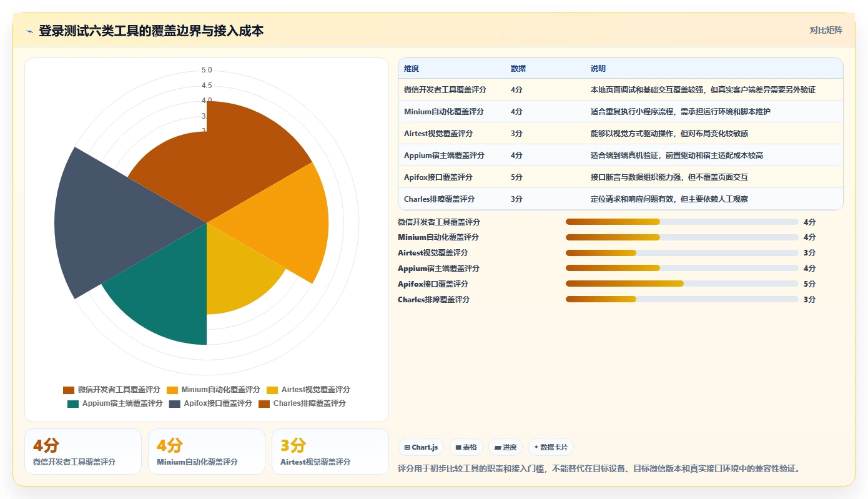Select the 数据卡片 tag chip
The image size is (868, 499).
[x=551, y=447]
